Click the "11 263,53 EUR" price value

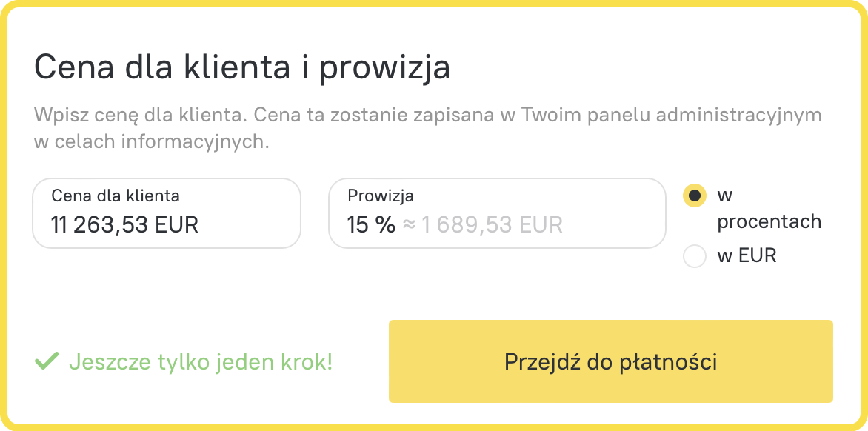point(125,224)
